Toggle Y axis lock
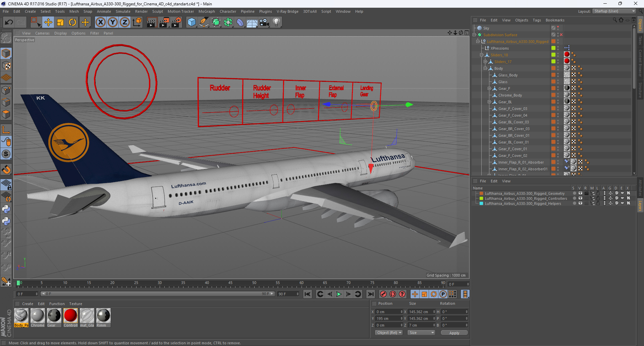This screenshot has width=644, height=346. (113, 22)
